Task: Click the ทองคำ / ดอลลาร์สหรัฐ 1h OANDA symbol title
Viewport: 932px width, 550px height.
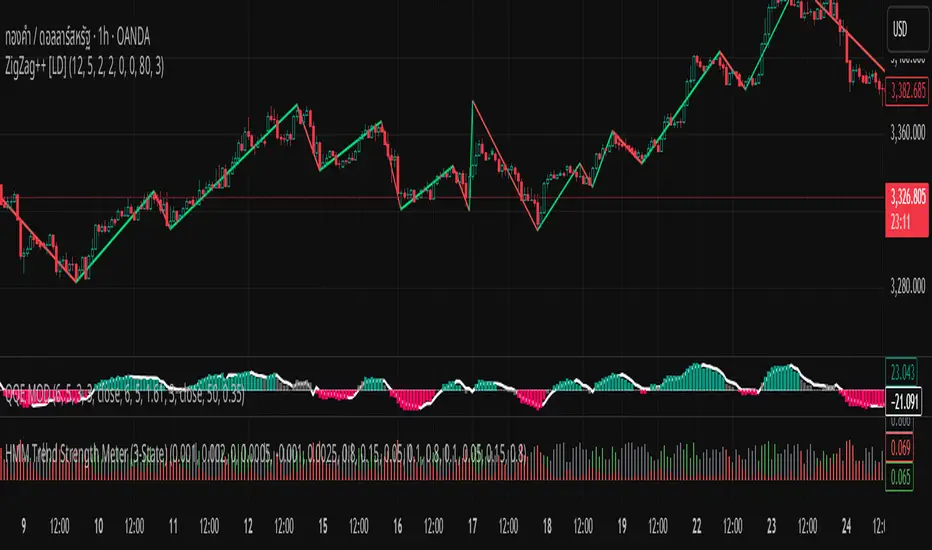Action: (x=78, y=37)
